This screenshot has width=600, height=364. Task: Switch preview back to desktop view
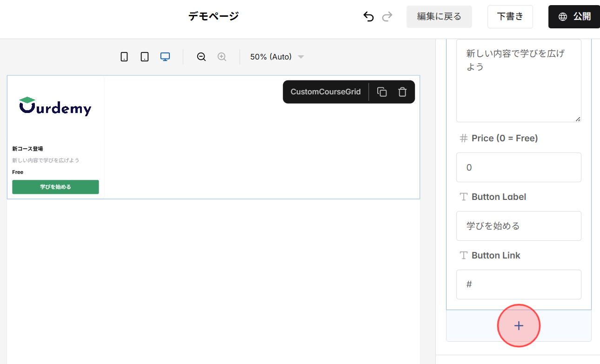[x=165, y=56]
